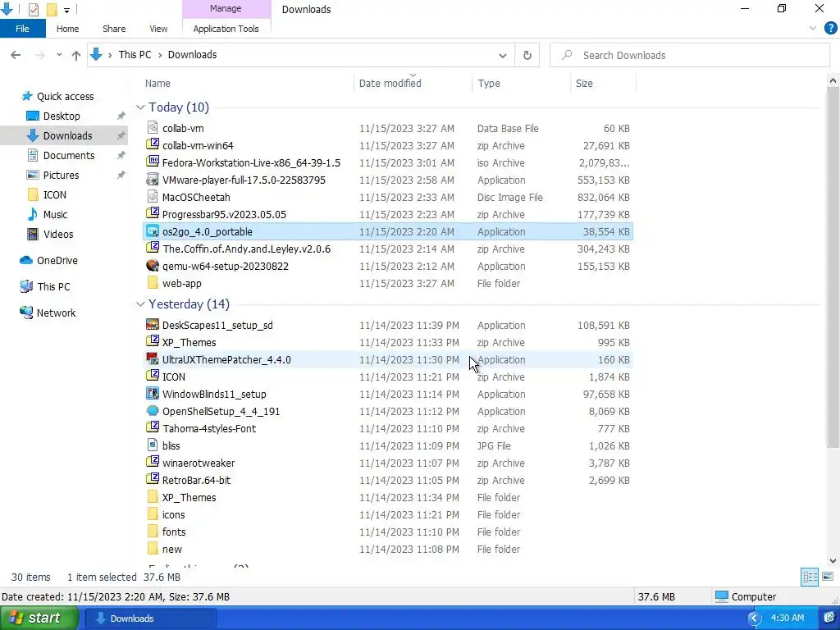Go up one folder with Up arrow
This screenshot has height=630, width=840.
76,55
